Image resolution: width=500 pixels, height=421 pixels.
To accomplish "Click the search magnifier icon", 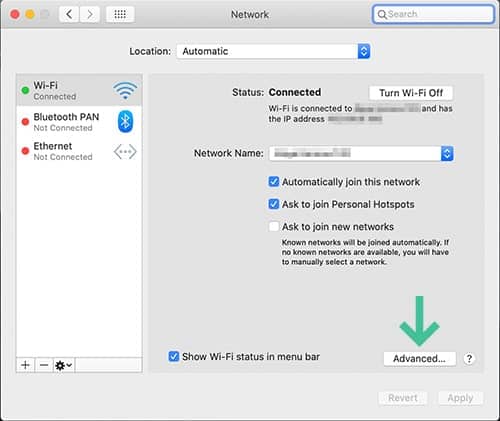I will [x=382, y=14].
